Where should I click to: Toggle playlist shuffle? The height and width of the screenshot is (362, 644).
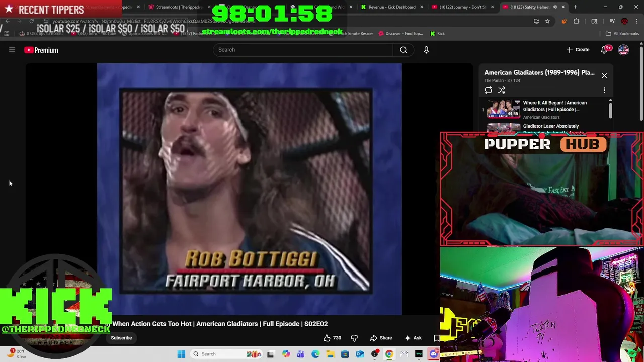pyautogui.click(x=502, y=90)
